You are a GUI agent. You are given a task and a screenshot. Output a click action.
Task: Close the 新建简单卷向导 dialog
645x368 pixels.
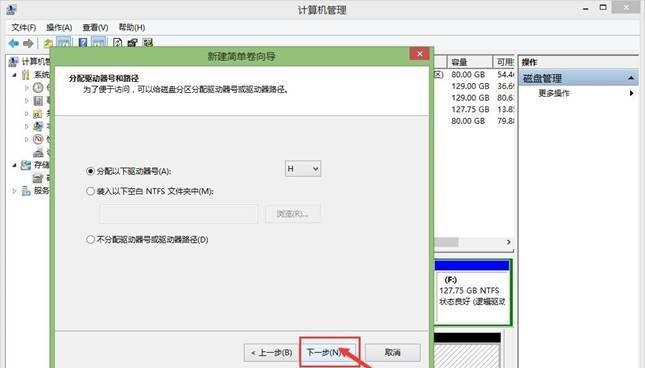[x=419, y=53]
